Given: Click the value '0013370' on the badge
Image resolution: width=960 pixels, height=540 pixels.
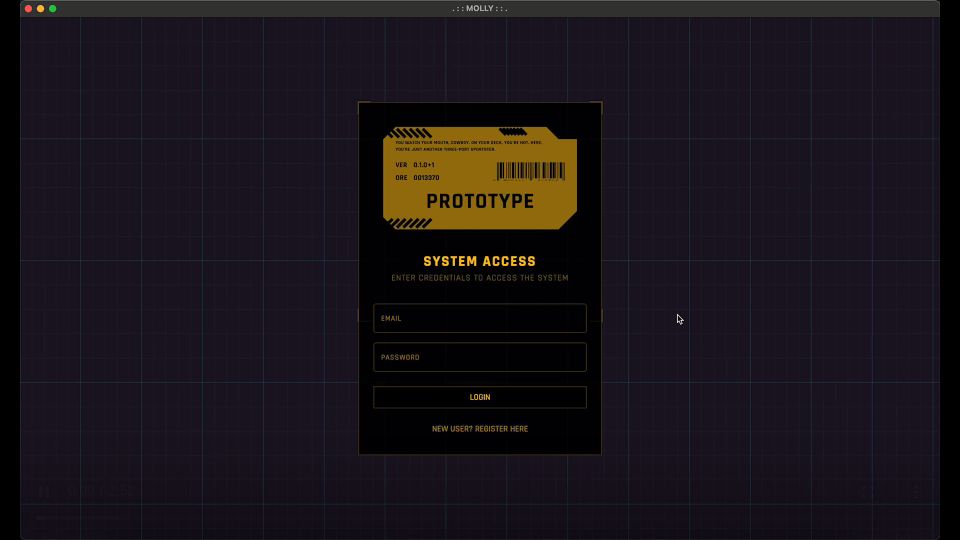Looking at the screenshot, I should (x=426, y=178).
